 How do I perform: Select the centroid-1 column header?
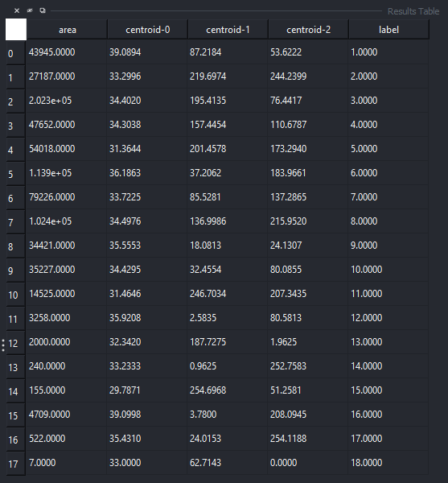228,30
